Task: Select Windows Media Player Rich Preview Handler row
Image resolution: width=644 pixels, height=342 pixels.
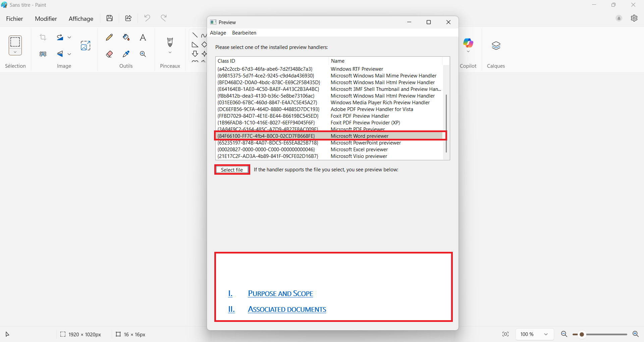Action: tap(329, 103)
